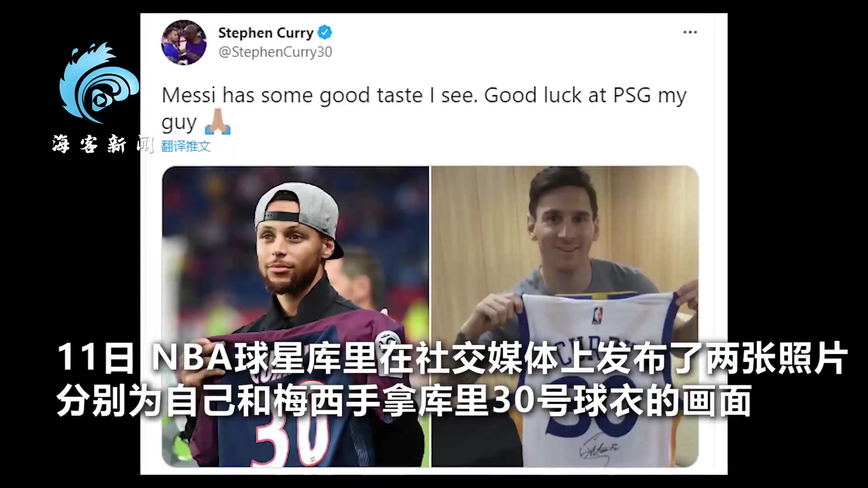Click the gray backwards cap in the left photo
Image resolution: width=868 pixels, height=488 pixels.
click(298, 216)
